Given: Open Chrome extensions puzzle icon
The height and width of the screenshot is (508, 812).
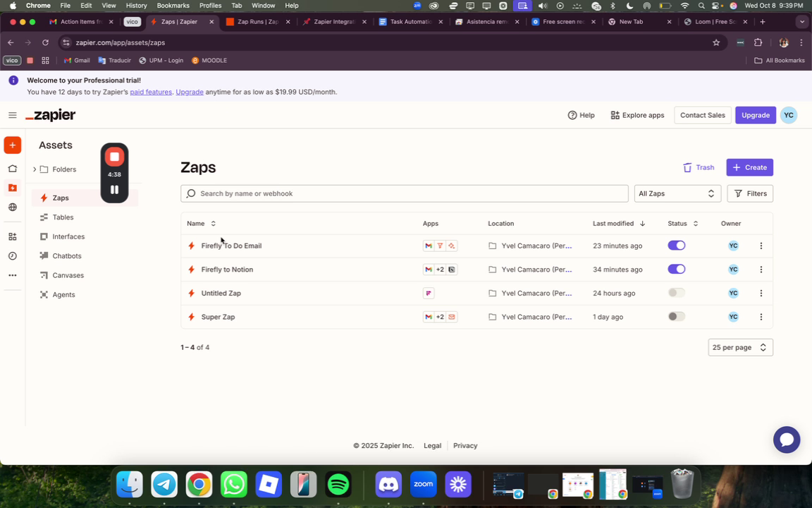Looking at the screenshot, I should coord(758,42).
